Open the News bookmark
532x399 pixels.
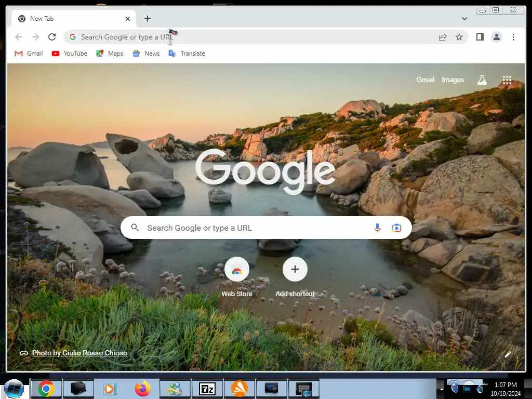pyautogui.click(x=146, y=54)
